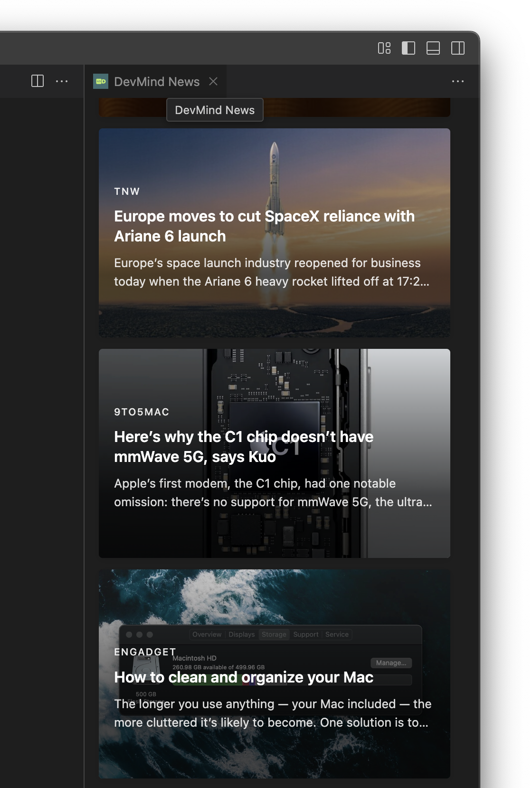Open headline Europe moves to cut SpaceX reliance
Image resolution: width=532 pixels, height=788 pixels.
[265, 226]
